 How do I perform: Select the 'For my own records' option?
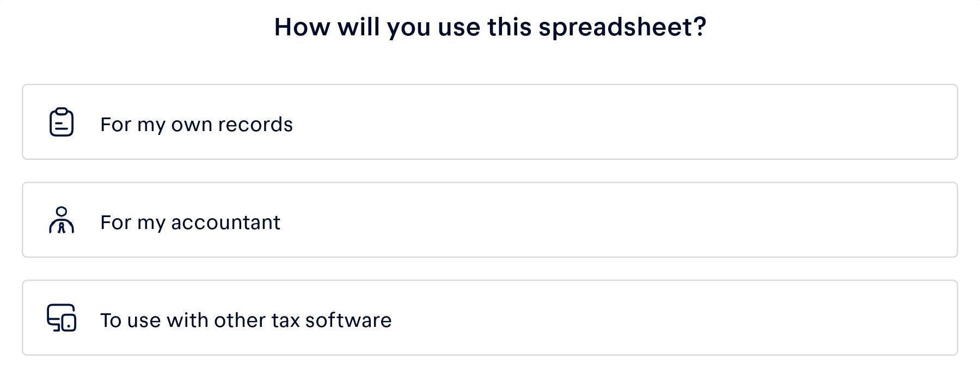tap(490, 122)
